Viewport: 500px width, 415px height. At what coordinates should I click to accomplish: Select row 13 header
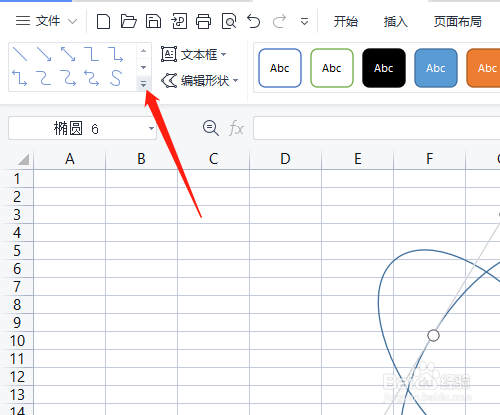[x=17, y=395]
